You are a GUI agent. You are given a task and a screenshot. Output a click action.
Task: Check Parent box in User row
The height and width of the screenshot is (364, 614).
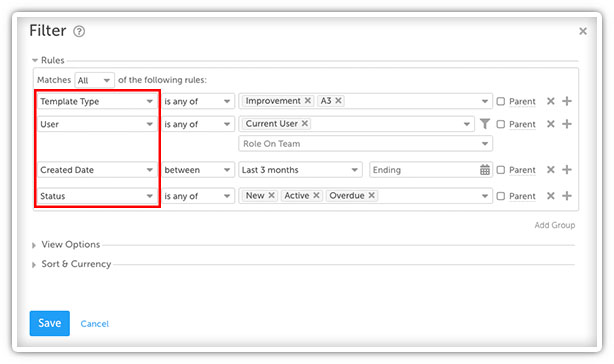click(x=500, y=124)
